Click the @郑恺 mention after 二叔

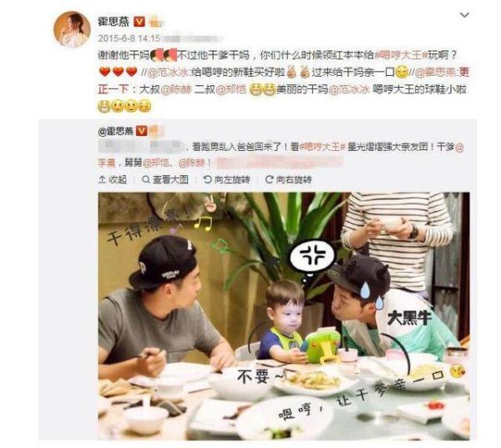pos(231,90)
